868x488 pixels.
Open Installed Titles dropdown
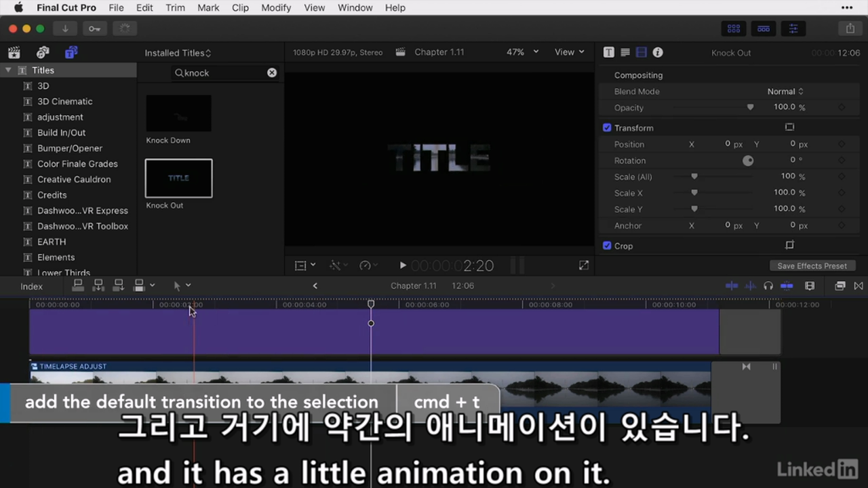tap(178, 53)
